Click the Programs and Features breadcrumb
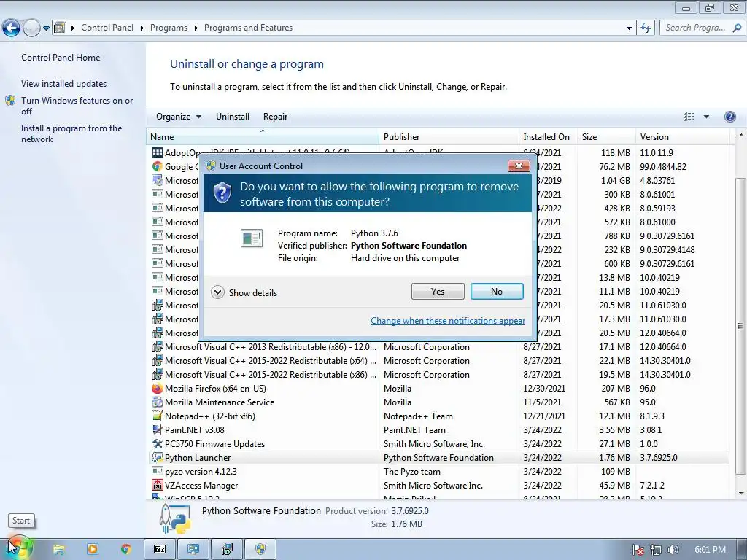Viewport: 747px width, 560px height. 248,28
